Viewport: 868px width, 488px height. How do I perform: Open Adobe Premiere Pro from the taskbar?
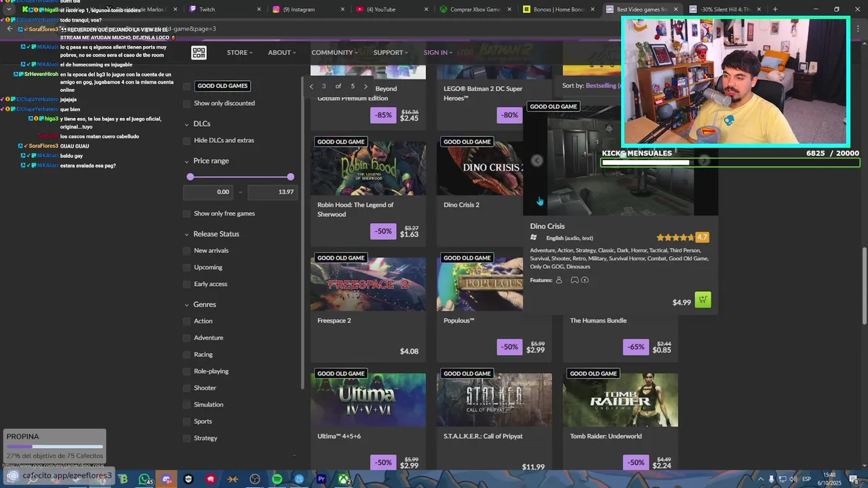tap(321, 479)
